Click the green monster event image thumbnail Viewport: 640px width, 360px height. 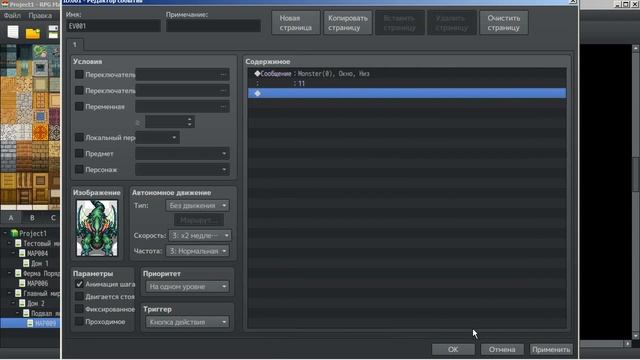[97, 228]
